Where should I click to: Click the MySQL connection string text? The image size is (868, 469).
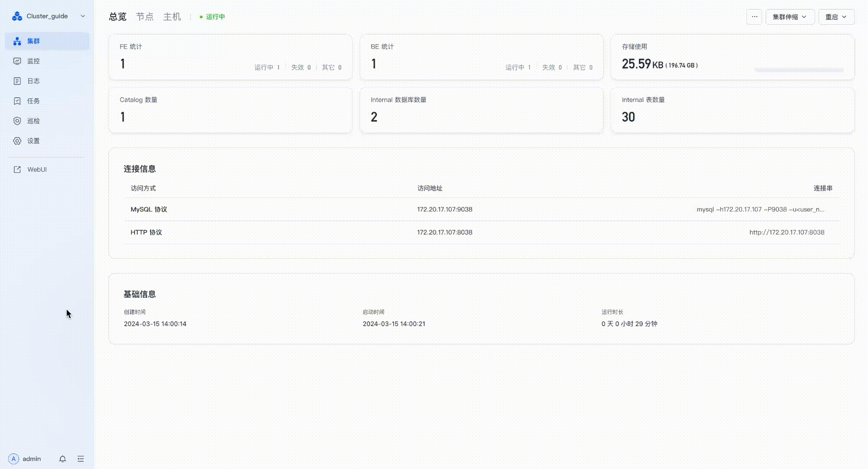pos(760,209)
